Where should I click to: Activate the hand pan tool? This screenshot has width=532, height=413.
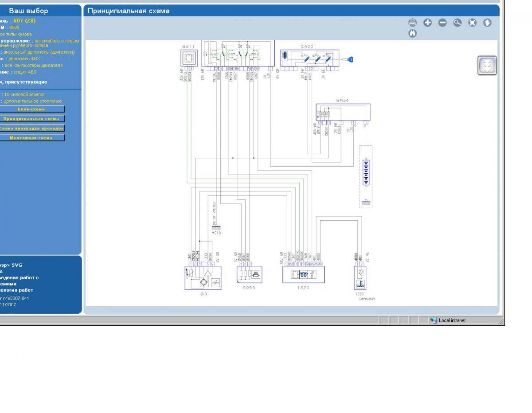pos(487,23)
